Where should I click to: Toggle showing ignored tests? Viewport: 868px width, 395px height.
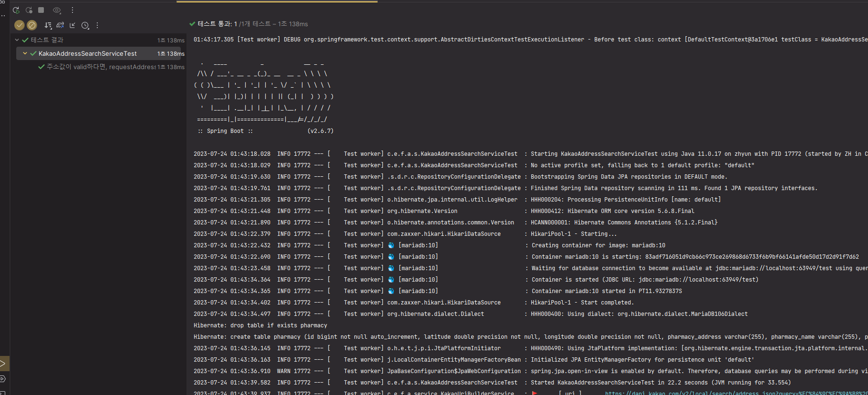(x=32, y=25)
